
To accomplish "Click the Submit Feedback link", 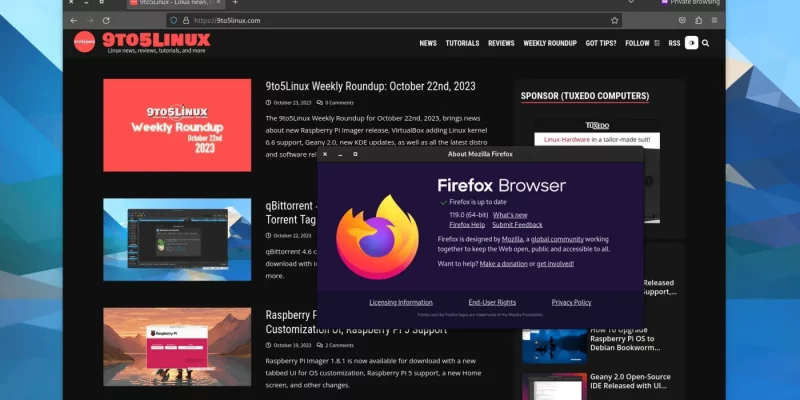I will 517,225.
